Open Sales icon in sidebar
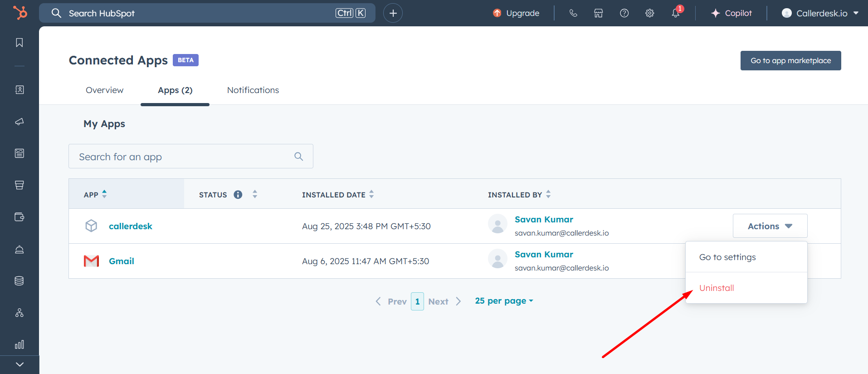 20,185
